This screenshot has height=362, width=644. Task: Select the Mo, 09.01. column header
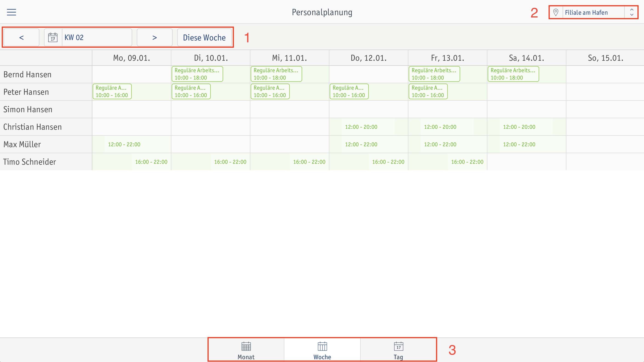click(132, 58)
